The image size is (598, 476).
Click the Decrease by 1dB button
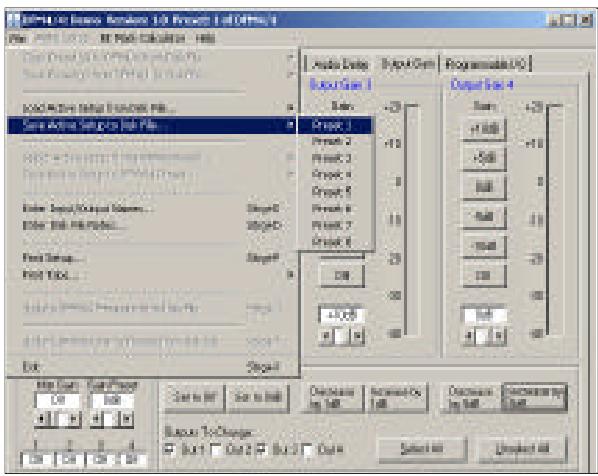332,397
